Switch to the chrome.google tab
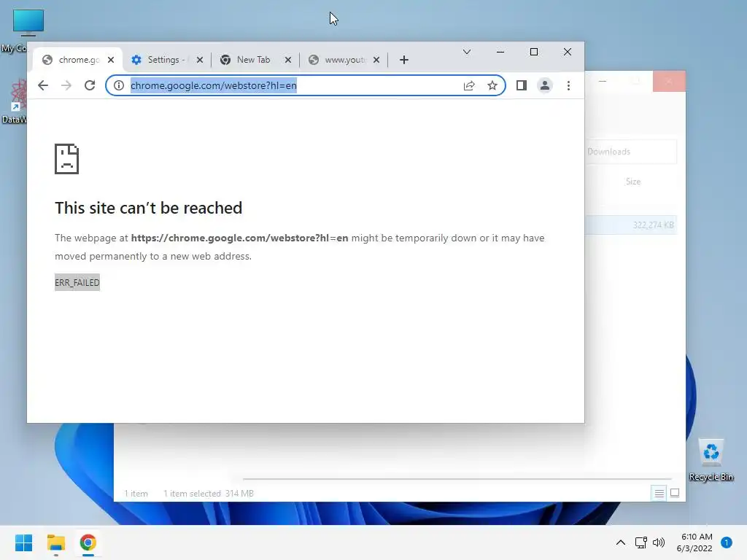The width and height of the screenshot is (747, 560). [77, 60]
